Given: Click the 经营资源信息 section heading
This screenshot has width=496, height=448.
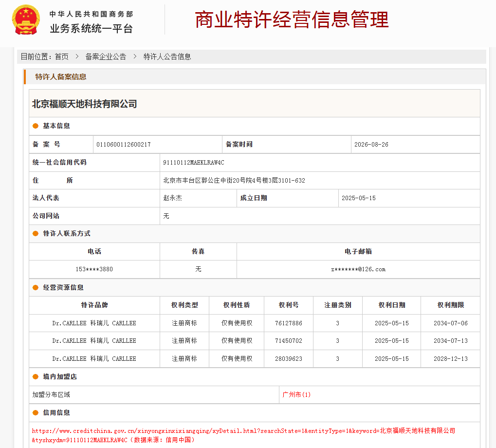Looking at the screenshot, I should (x=63, y=287).
